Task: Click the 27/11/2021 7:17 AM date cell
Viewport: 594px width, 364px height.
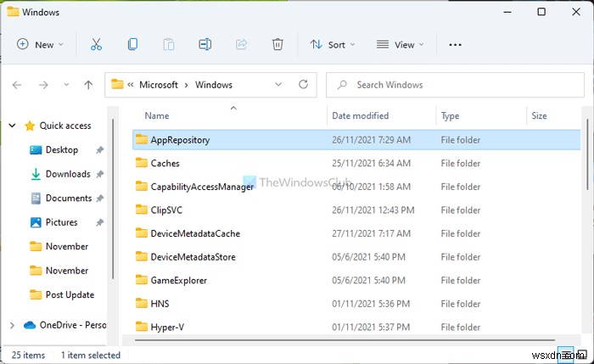Action: (x=372, y=233)
